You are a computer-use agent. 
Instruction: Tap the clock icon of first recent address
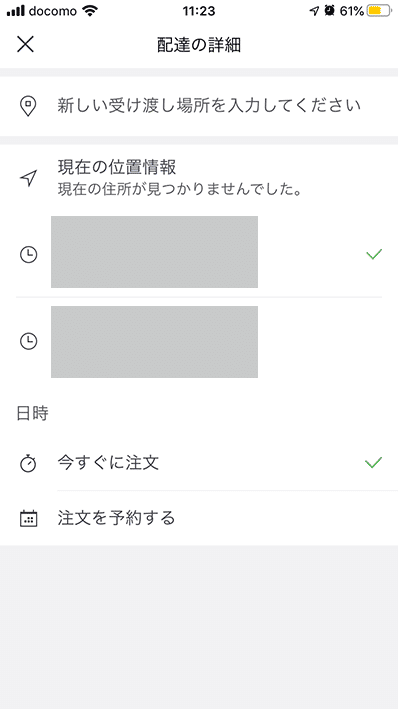point(28,254)
